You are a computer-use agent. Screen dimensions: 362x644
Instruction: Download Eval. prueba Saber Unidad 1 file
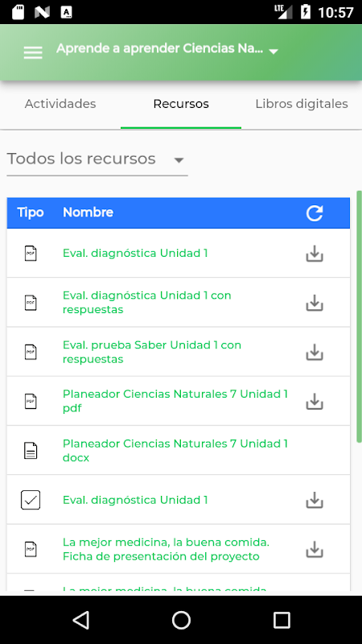pos(315,352)
